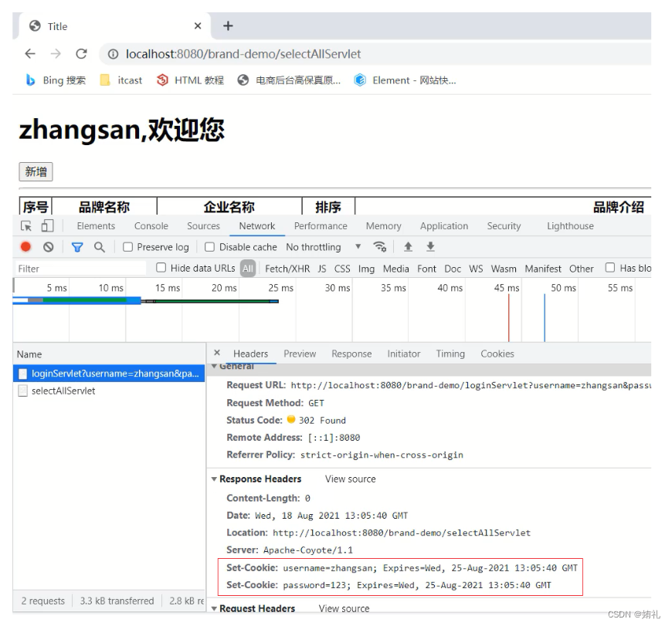Viewport: 672px width, 626px height.
Task: Select the Network tab
Action: tap(257, 225)
